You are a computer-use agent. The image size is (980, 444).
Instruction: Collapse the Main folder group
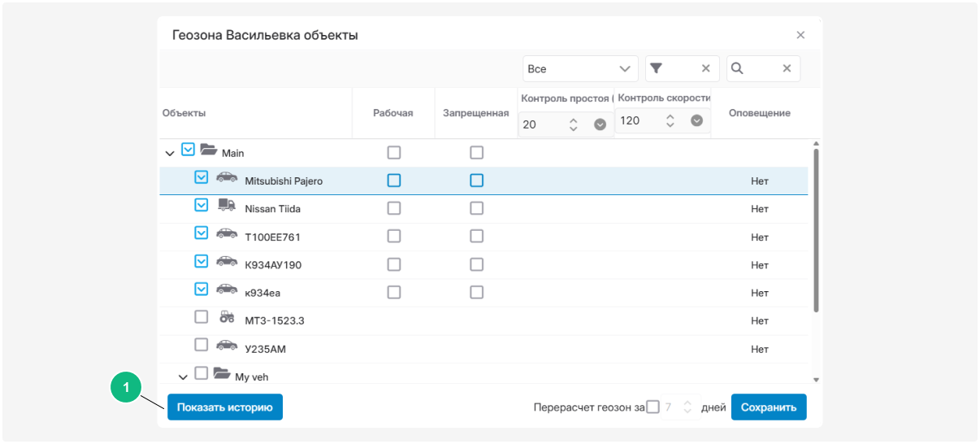[x=170, y=153]
